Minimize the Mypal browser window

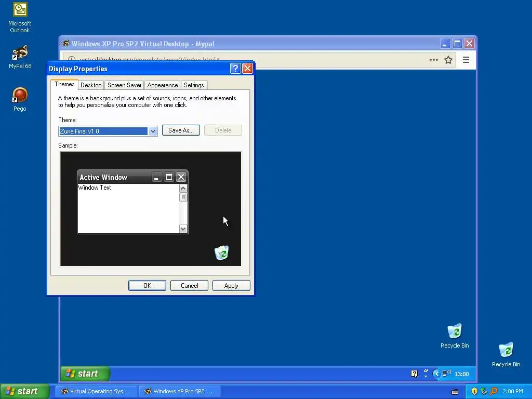tap(445, 44)
